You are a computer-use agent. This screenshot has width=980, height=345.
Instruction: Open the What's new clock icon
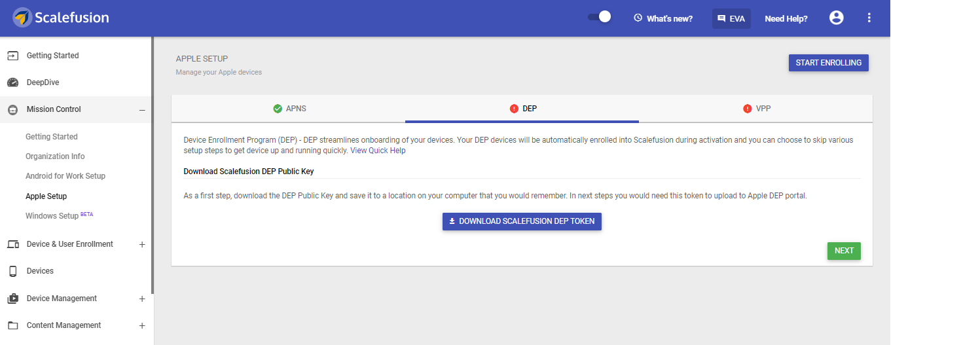(638, 18)
